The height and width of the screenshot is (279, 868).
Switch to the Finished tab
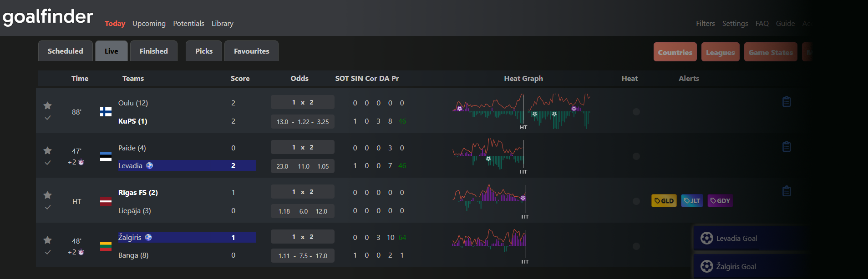153,51
